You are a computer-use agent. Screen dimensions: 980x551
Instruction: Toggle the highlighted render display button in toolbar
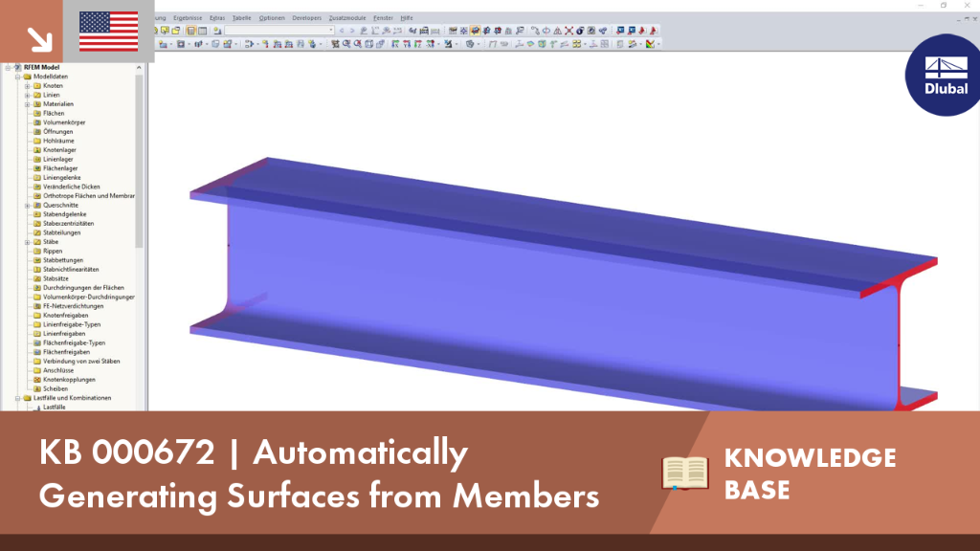(475, 30)
